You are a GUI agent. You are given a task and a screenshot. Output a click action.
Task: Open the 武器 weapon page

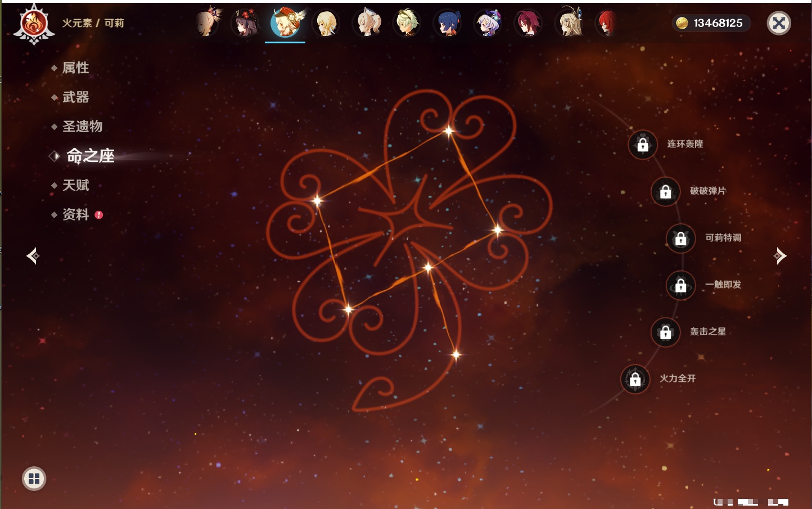pos(75,97)
